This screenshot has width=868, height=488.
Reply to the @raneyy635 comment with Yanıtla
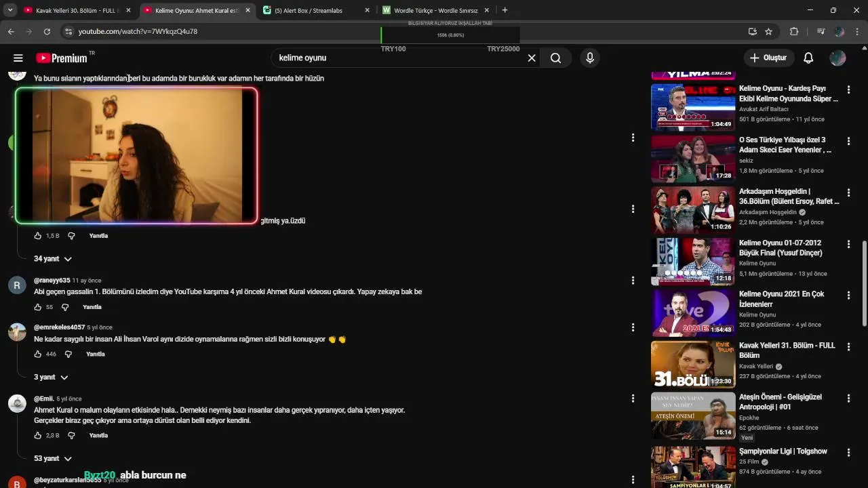[92, 307]
